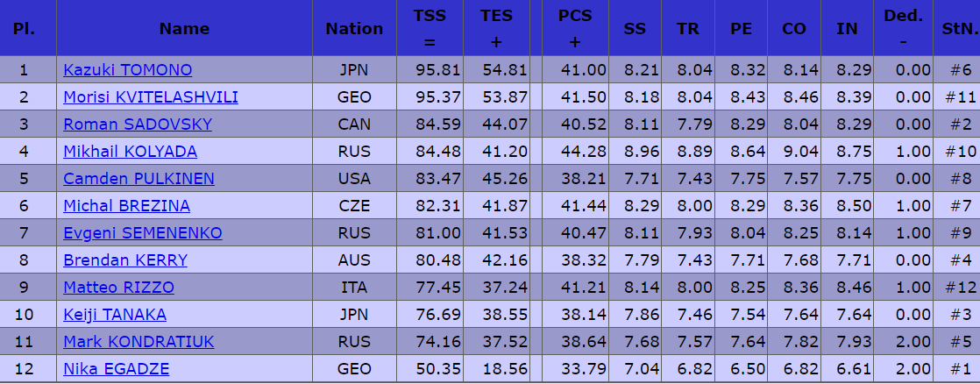
Task: Open Mikhail KOLYADA link
Action: [x=130, y=152]
